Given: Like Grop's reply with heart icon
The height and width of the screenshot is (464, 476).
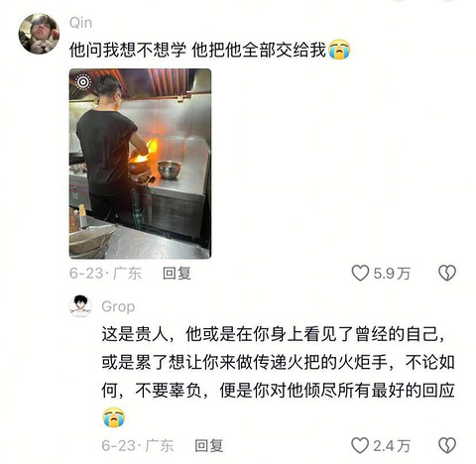Looking at the screenshot, I should pos(360,445).
